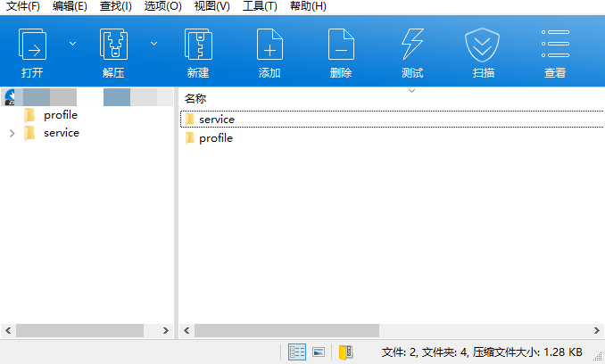Open the dropdown arrow beside 打开
Viewport: 605px width, 364px height.
(x=72, y=44)
